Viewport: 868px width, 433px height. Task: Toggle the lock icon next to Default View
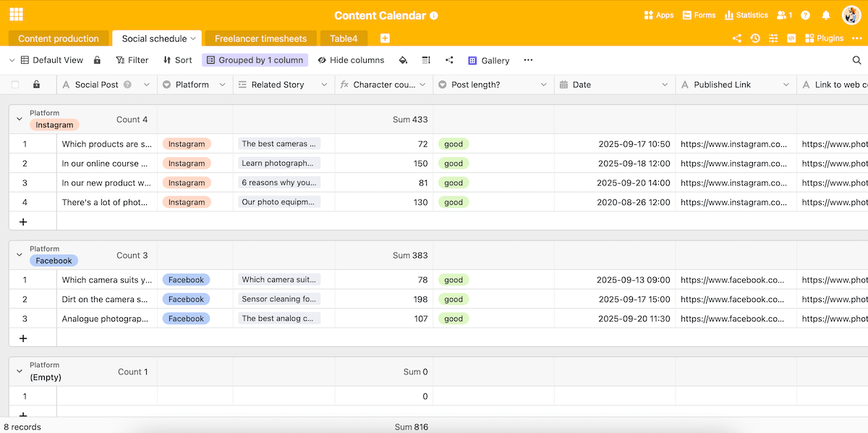coord(95,59)
